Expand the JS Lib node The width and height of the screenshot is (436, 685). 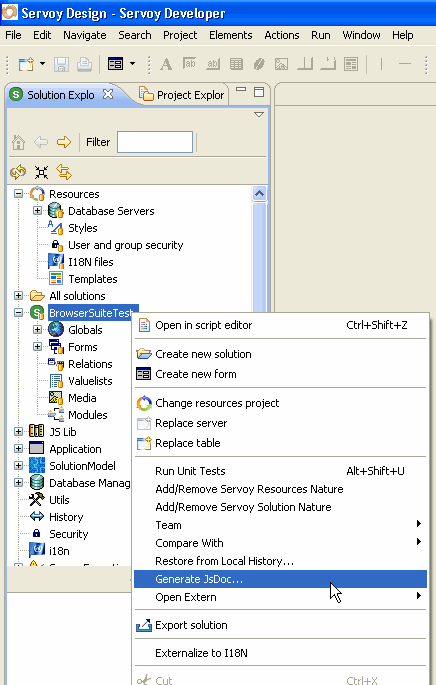[x=18, y=431]
